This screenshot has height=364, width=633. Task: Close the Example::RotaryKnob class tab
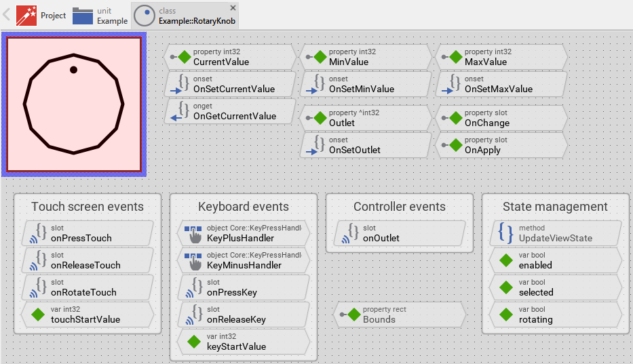(233, 7)
